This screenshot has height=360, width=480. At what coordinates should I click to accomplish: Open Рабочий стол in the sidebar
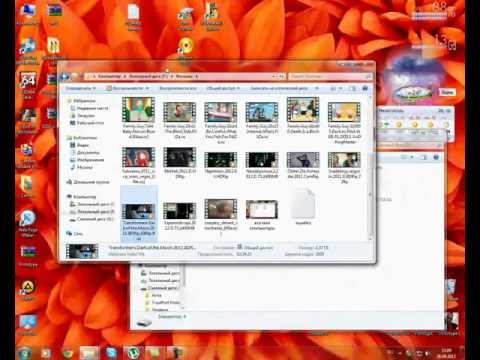tap(87, 123)
